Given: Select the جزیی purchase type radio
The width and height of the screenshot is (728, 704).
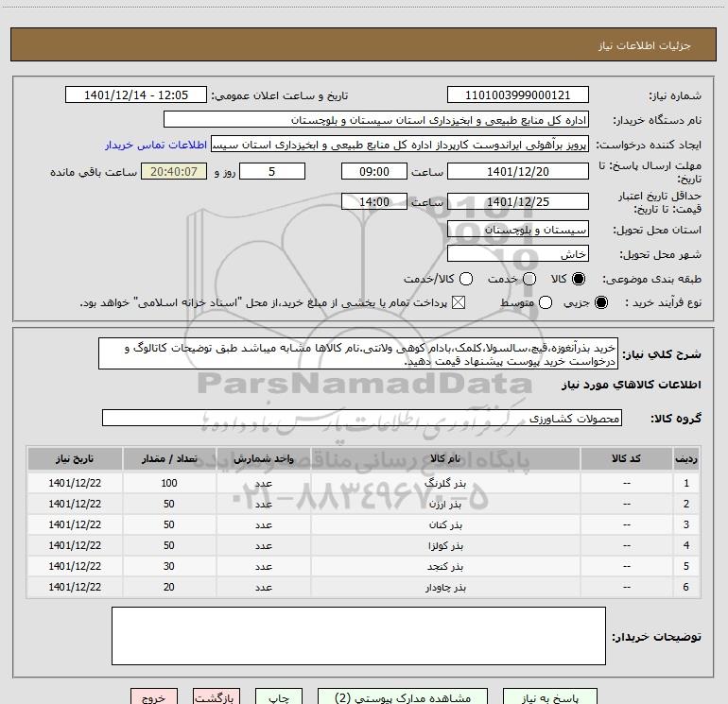Looking at the screenshot, I should (x=600, y=302).
